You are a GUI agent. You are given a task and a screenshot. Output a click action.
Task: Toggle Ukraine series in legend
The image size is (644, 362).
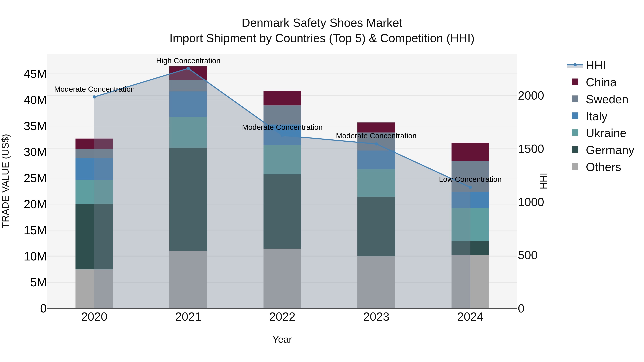599,133
